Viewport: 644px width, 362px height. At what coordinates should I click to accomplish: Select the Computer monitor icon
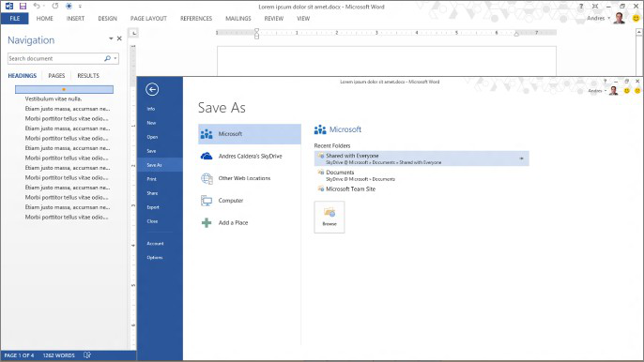tap(207, 201)
